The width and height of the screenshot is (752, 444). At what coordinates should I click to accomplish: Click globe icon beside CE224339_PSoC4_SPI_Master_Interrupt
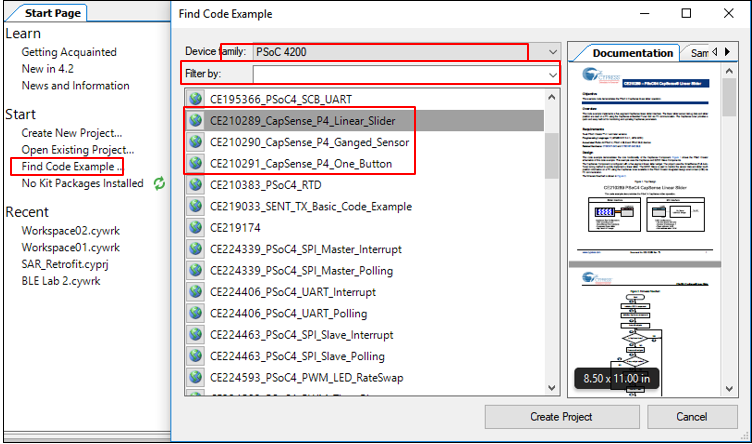coord(196,249)
